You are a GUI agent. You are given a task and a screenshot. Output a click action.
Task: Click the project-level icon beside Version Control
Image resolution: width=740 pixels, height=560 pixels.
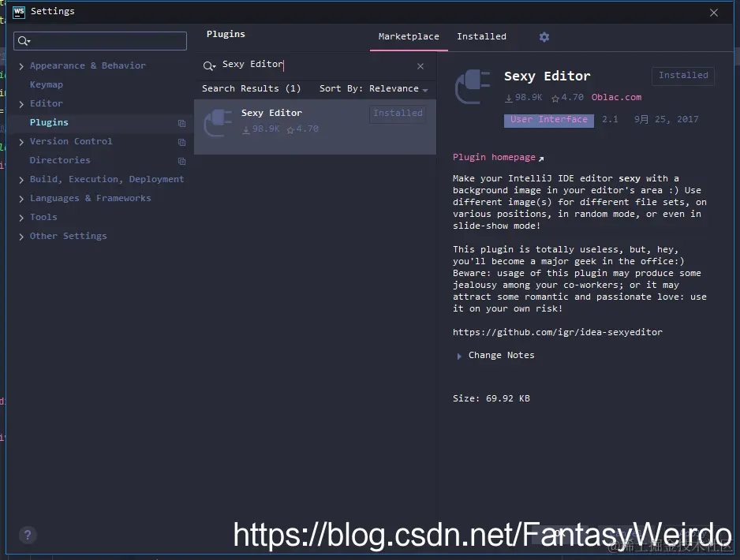pyautogui.click(x=181, y=142)
